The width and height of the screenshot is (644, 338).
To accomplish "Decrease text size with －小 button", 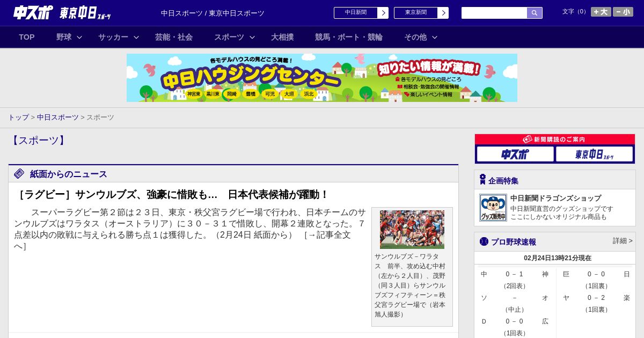I will 623,12.
